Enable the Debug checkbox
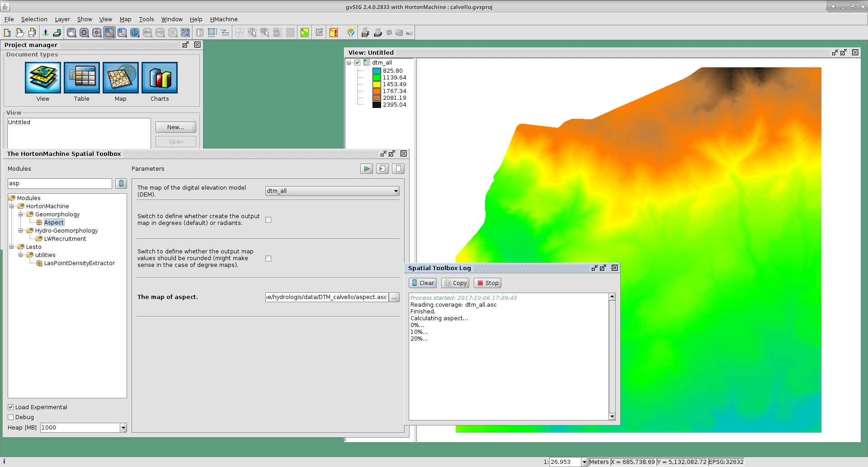 pos(11,417)
